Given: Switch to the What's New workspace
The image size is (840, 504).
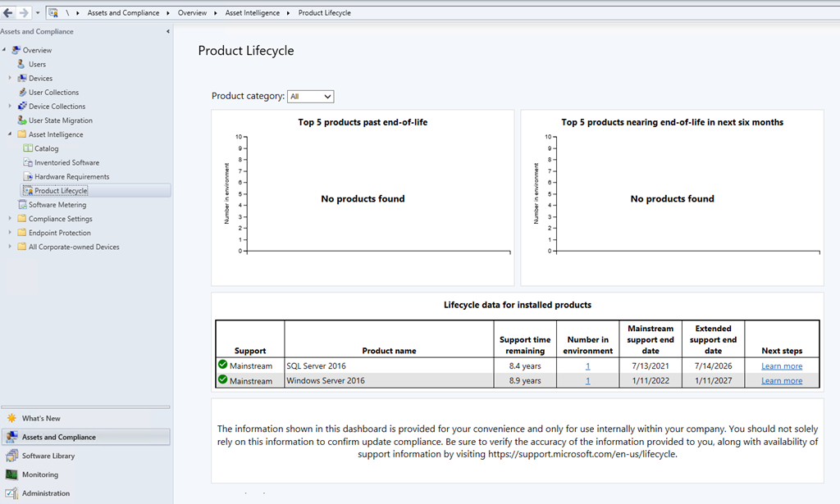Looking at the screenshot, I should pyautogui.click(x=41, y=418).
